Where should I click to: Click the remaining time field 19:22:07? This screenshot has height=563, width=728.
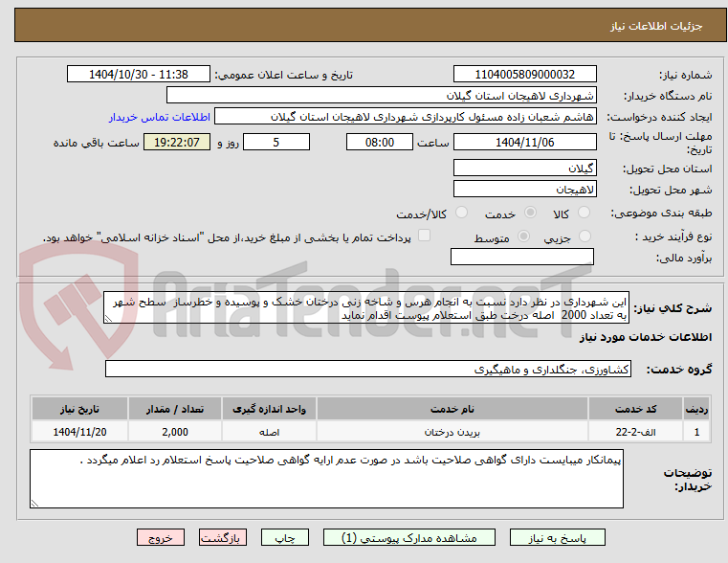point(177,142)
